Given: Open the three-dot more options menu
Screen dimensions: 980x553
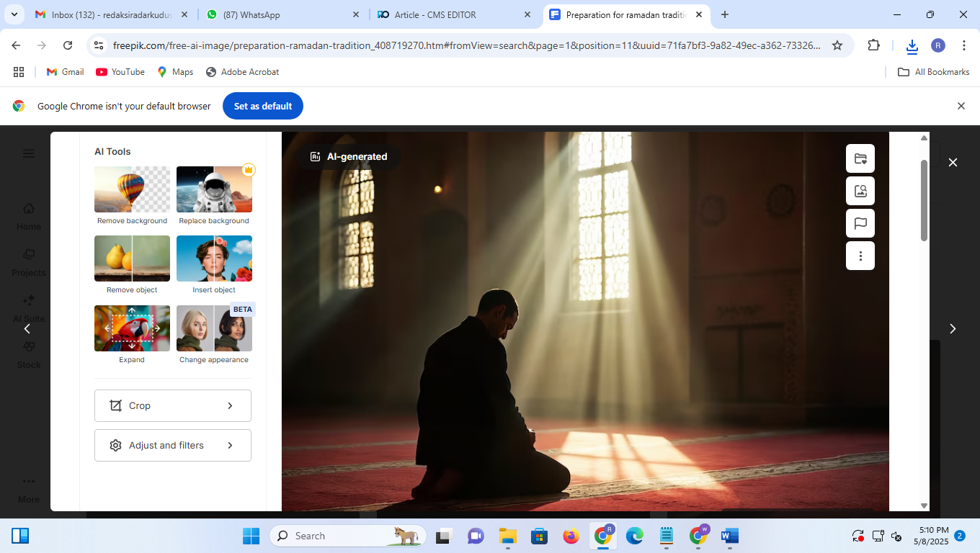Looking at the screenshot, I should [860, 256].
